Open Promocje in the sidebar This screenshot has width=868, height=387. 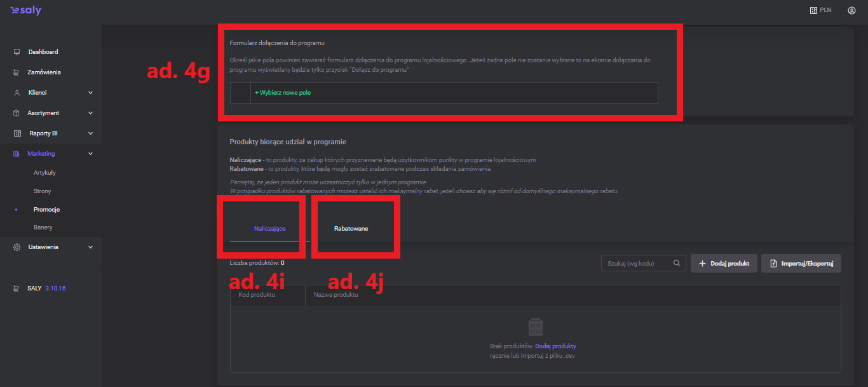(x=46, y=210)
